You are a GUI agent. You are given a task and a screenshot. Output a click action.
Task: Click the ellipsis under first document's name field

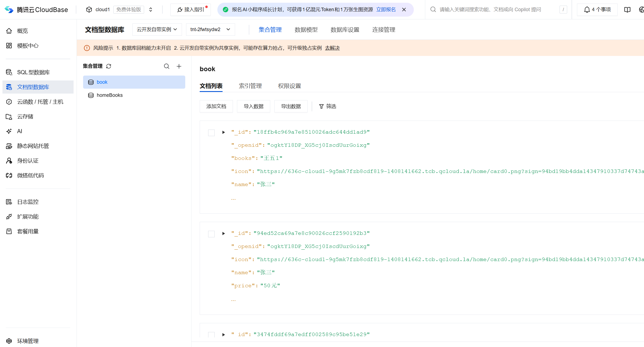click(x=233, y=199)
